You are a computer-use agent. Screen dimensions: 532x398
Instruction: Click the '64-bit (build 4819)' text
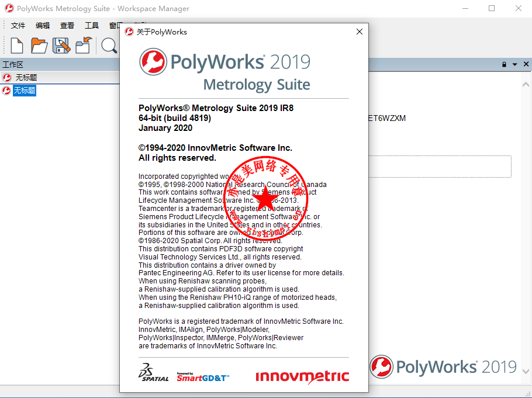coord(175,118)
